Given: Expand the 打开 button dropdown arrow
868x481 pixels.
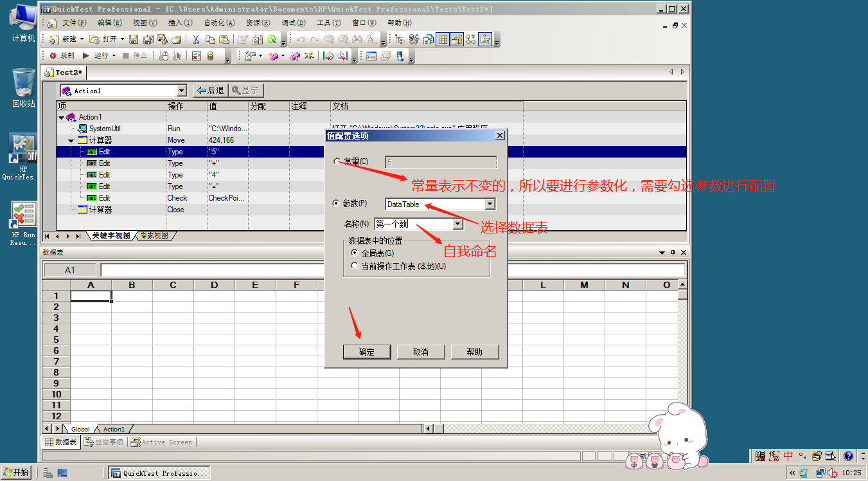Looking at the screenshot, I should (x=122, y=39).
